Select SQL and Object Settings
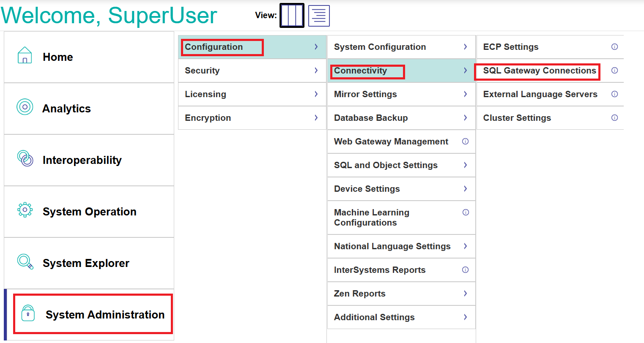The width and height of the screenshot is (644, 343). click(386, 165)
